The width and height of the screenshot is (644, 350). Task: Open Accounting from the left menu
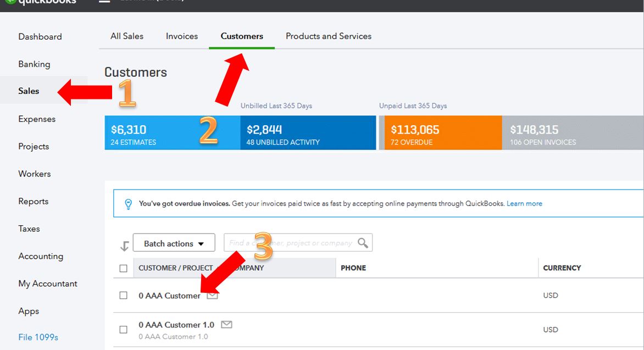click(41, 256)
